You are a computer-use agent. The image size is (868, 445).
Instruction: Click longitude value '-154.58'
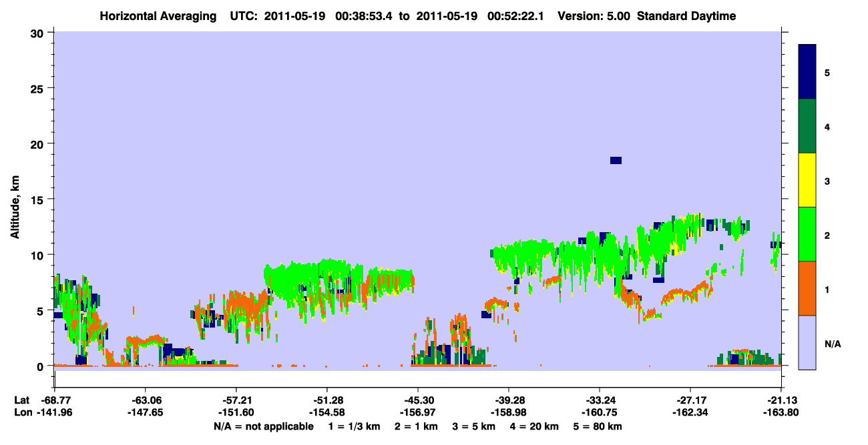327,413
